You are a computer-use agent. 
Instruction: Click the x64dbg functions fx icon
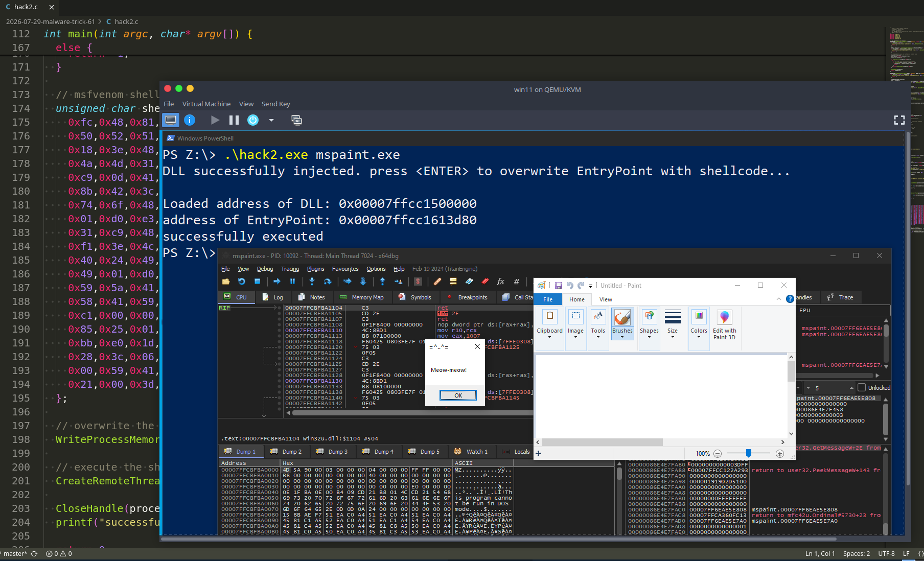(x=500, y=282)
